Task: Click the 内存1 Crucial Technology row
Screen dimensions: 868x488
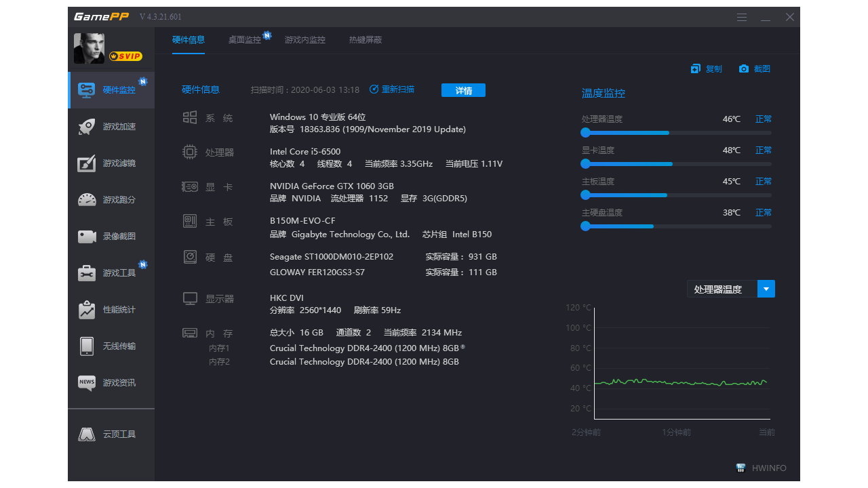Action: pos(367,348)
